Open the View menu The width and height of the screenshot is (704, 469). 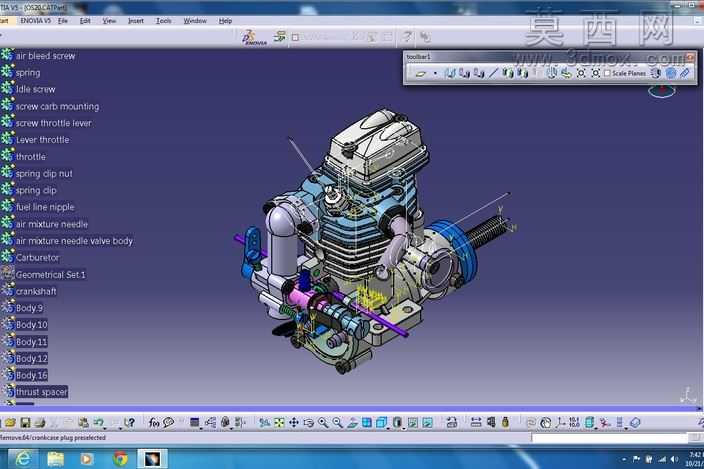[x=109, y=21]
